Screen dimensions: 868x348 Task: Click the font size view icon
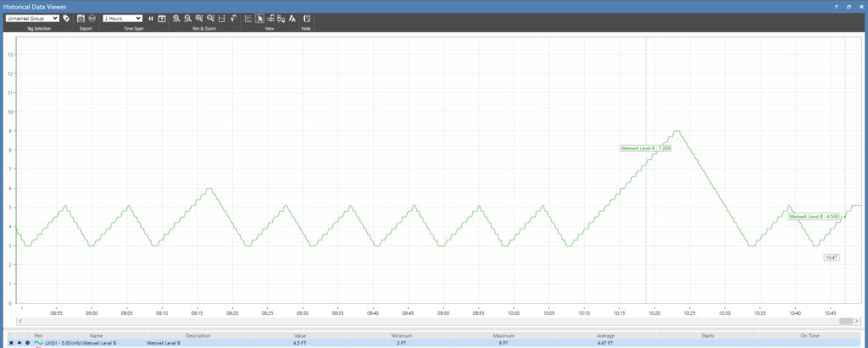coord(292,19)
